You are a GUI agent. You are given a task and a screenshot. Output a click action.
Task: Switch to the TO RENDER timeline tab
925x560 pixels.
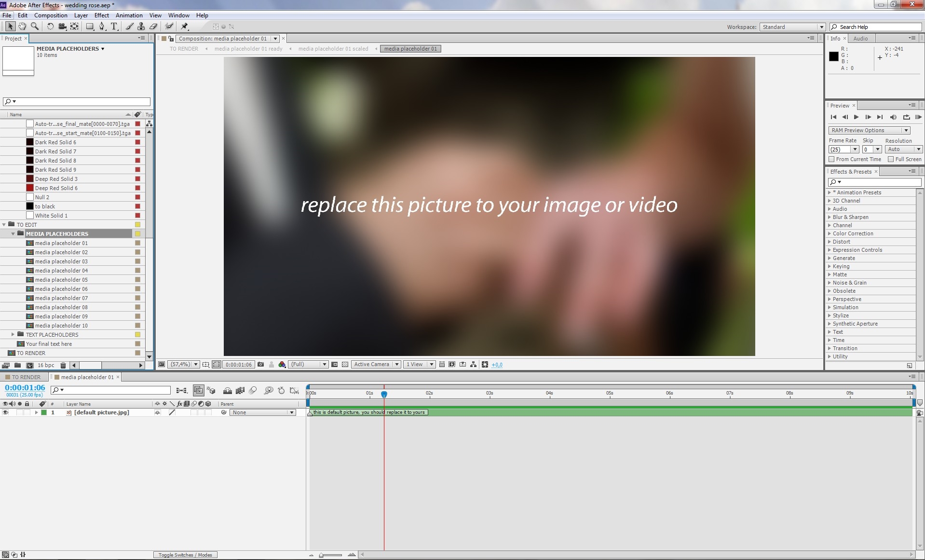coord(26,377)
